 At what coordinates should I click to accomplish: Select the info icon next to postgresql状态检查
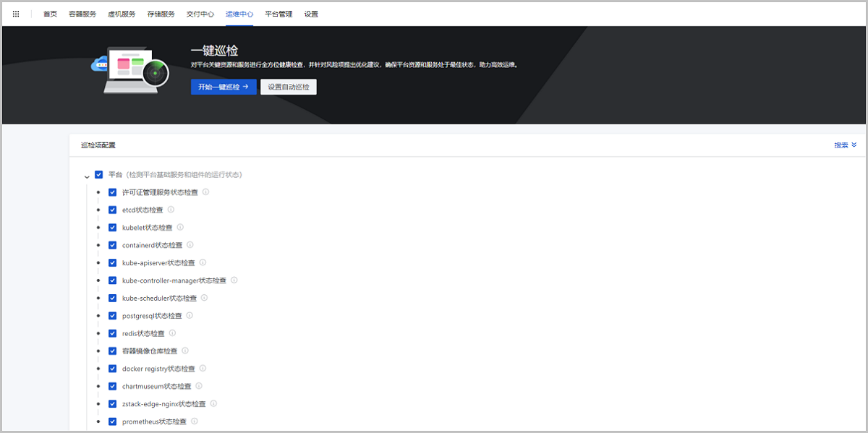[x=189, y=315]
